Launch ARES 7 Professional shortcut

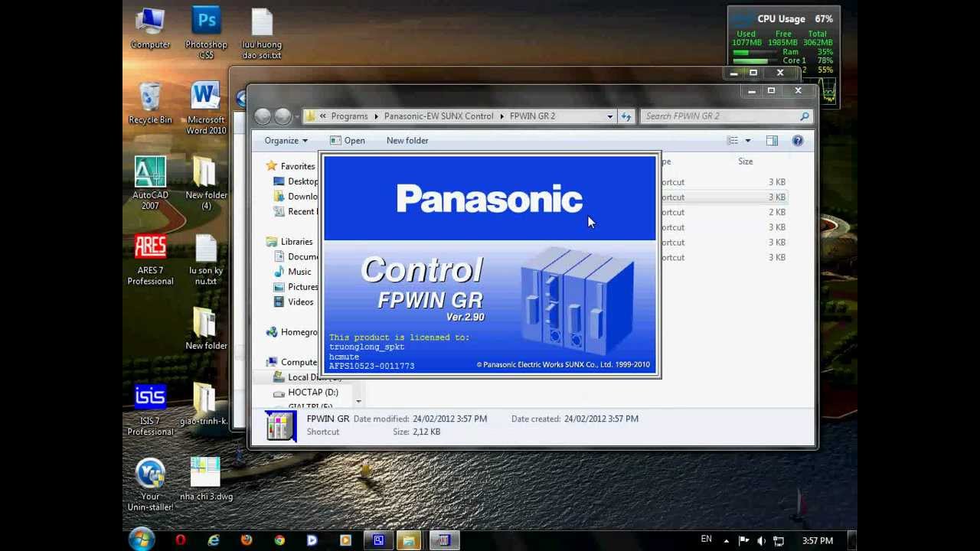pos(150,259)
